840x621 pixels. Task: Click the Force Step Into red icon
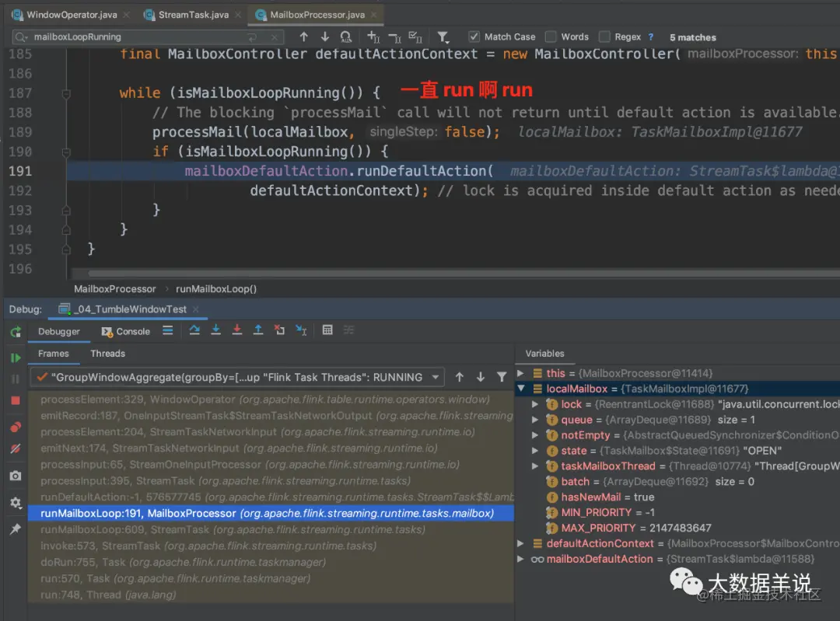point(236,330)
